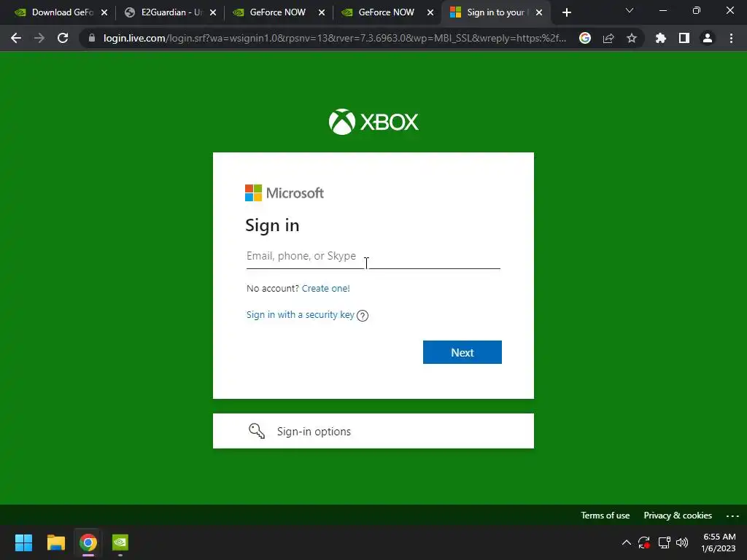Open network status tray icon
The height and width of the screenshot is (560, 747).
[664, 542]
